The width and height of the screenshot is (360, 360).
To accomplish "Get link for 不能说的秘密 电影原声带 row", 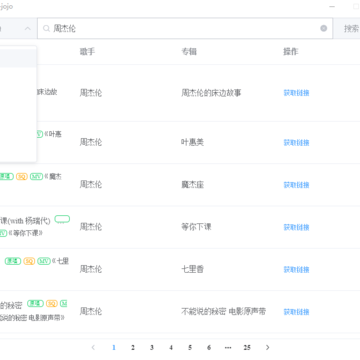I will click(x=296, y=312).
